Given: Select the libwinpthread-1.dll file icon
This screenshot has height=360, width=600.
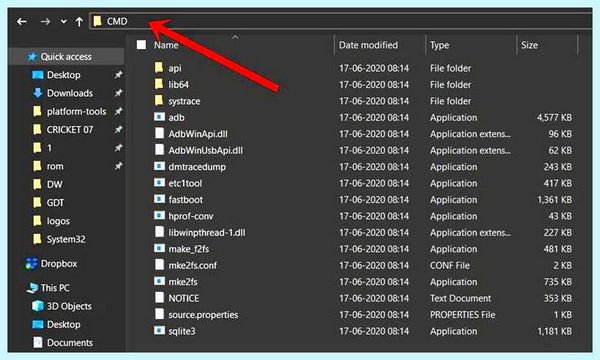Looking at the screenshot, I should coord(159,232).
